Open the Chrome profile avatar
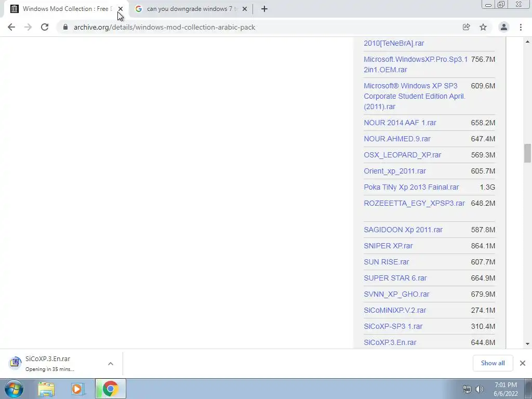Image resolution: width=532 pixels, height=399 pixels. (504, 27)
